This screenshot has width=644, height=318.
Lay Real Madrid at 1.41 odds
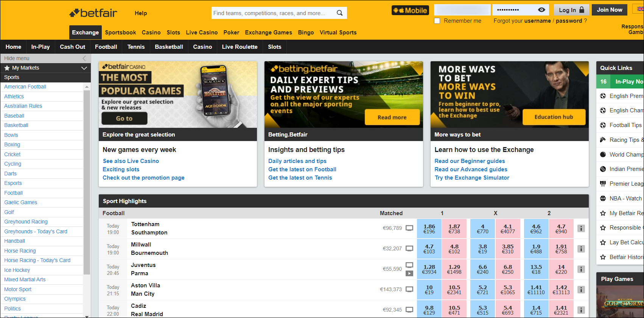[561, 310]
